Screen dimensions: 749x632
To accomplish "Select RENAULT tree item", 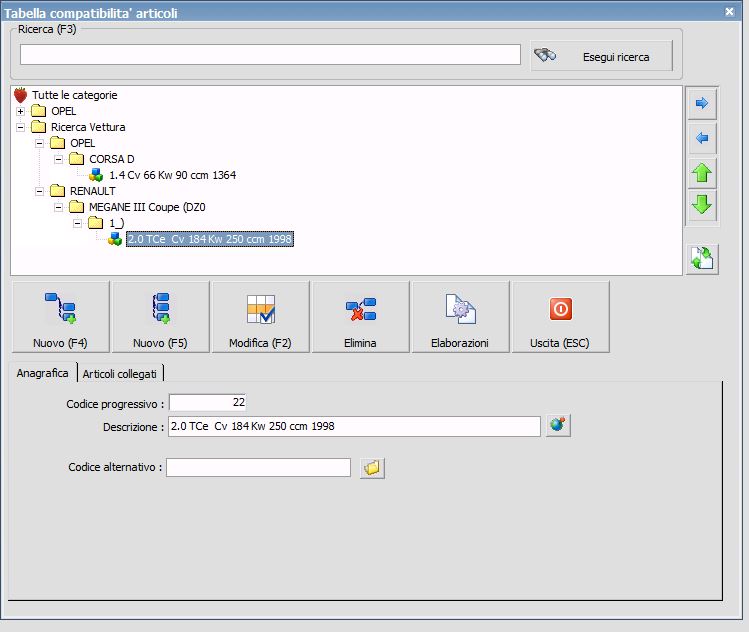I will 93,191.
